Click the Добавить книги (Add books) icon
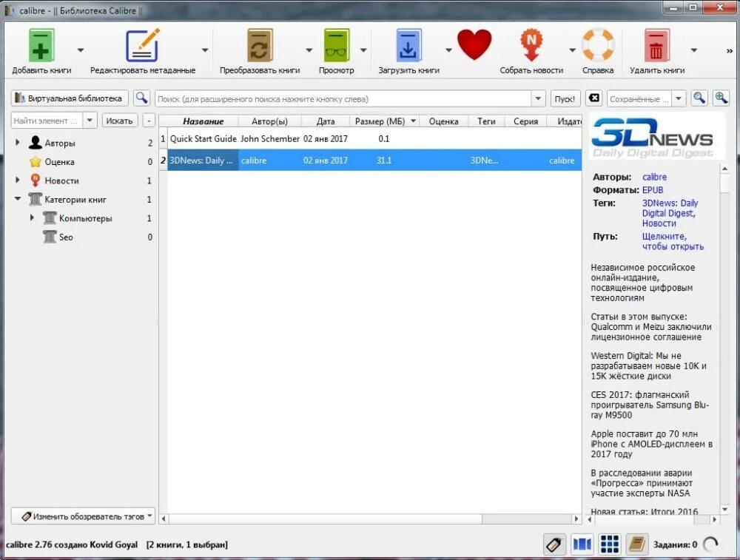The width and height of the screenshot is (740, 560). click(41, 46)
